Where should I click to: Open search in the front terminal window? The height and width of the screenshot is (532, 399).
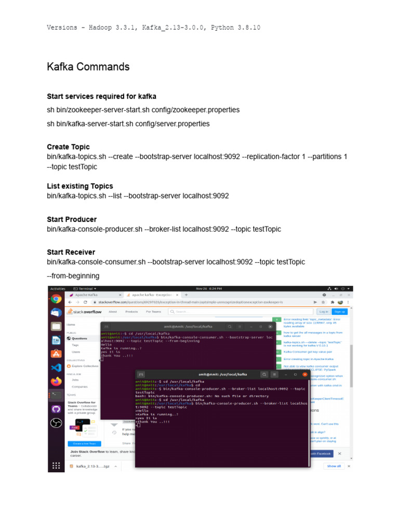click(264, 375)
